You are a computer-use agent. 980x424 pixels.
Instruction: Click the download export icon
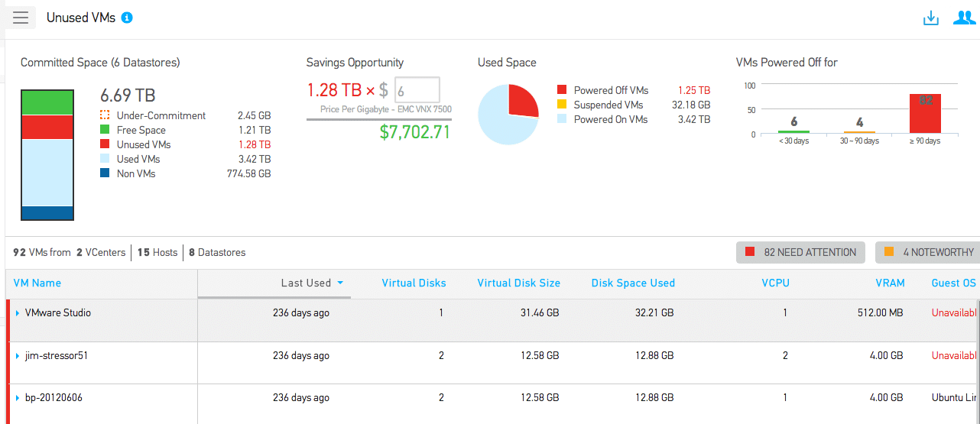[930, 18]
